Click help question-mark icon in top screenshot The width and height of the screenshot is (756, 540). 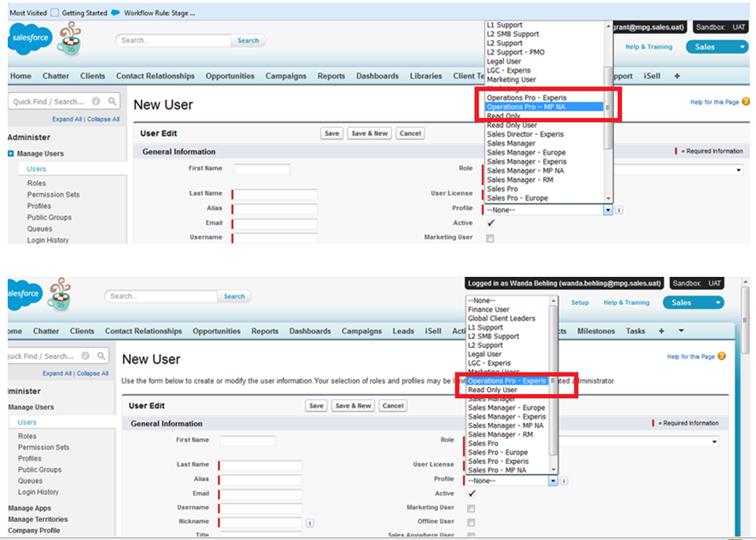click(x=746, y=102)
